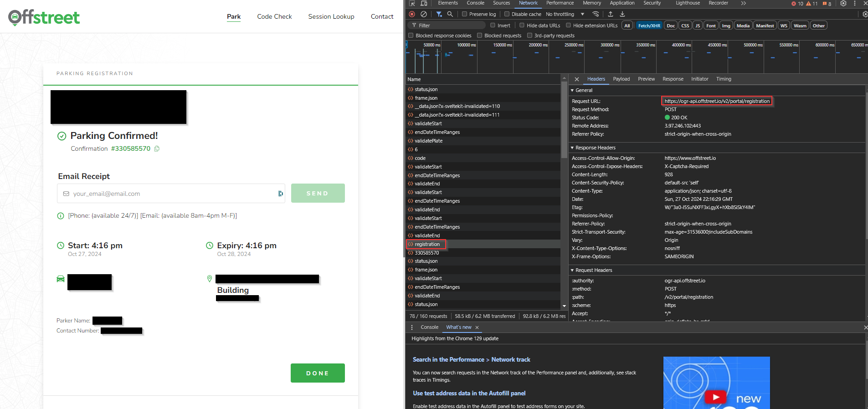Stop recording the network log
Image resolution: width=868 pixels, height=409 pixels.
tap(412, 14)
